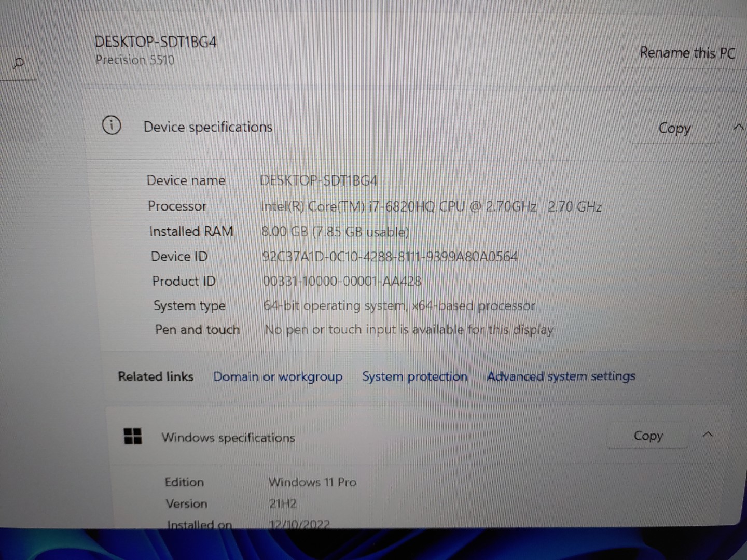The height and width of the screenshot is (560, 747).
Task: Select the Device name label
Action: 186,180
